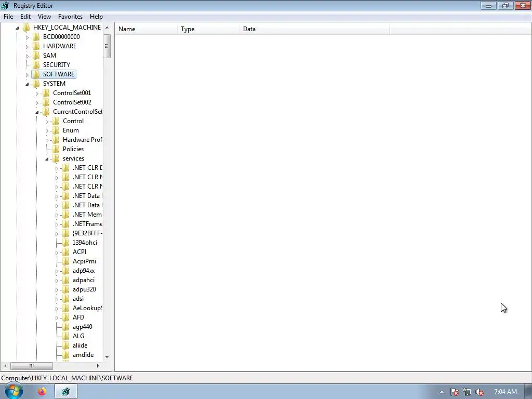This screenshot has height=399, width=532.
Task: Open the Windows Start menu
Action: point(14,391)
